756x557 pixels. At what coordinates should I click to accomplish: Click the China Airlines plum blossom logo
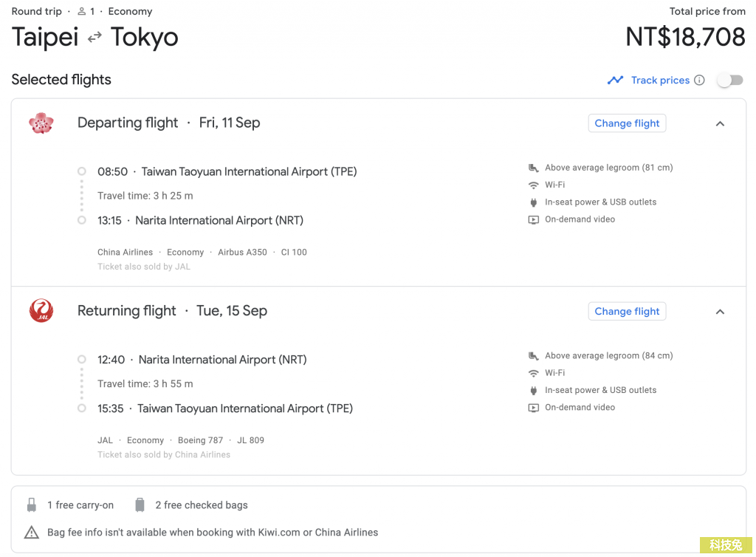tap(41, 123)
